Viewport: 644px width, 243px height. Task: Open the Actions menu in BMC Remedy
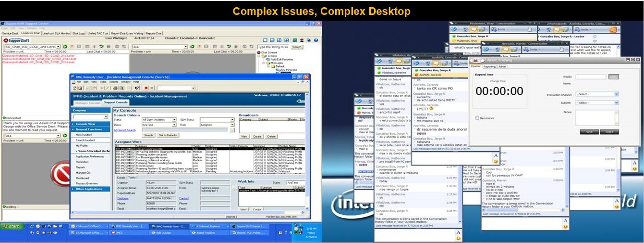(113, 82)
